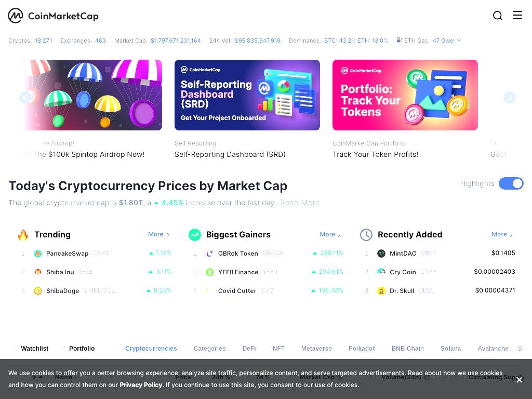
Task: Click the PancakeSwap coin icon
Action: click(38, 253)
